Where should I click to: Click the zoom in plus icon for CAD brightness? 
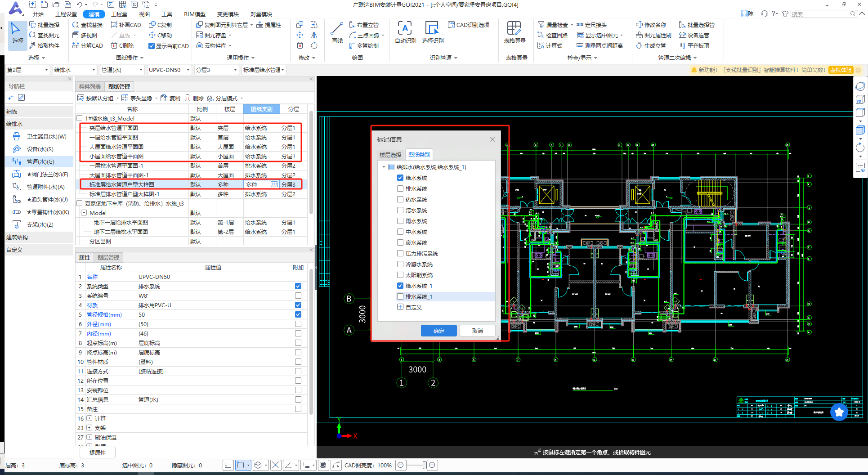[x=432, y=465]
